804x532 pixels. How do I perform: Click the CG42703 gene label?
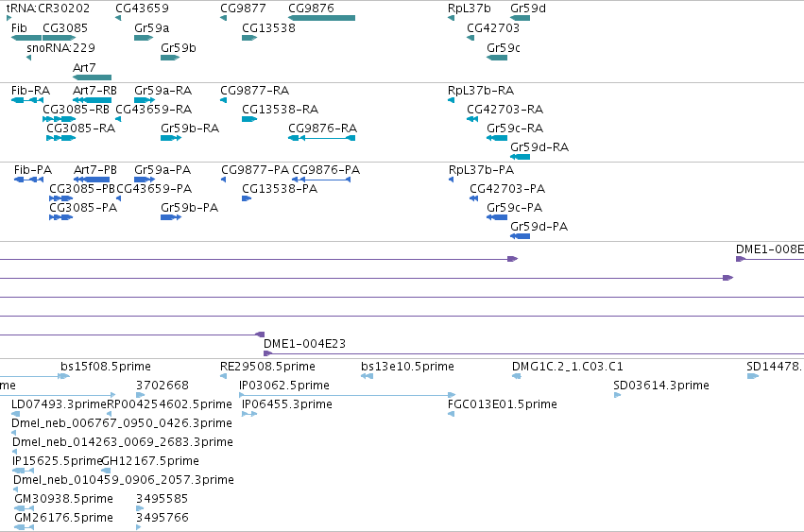tap(493, 28)
